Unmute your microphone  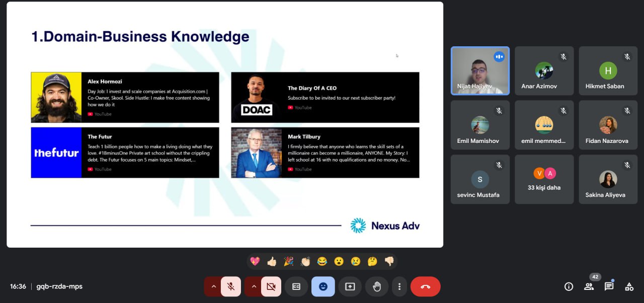(x=231, y=286)
